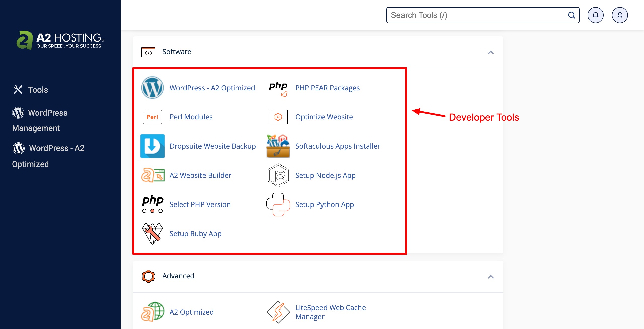Click the WordPress A2 Optimized logo icon

[x=152, y=88]
